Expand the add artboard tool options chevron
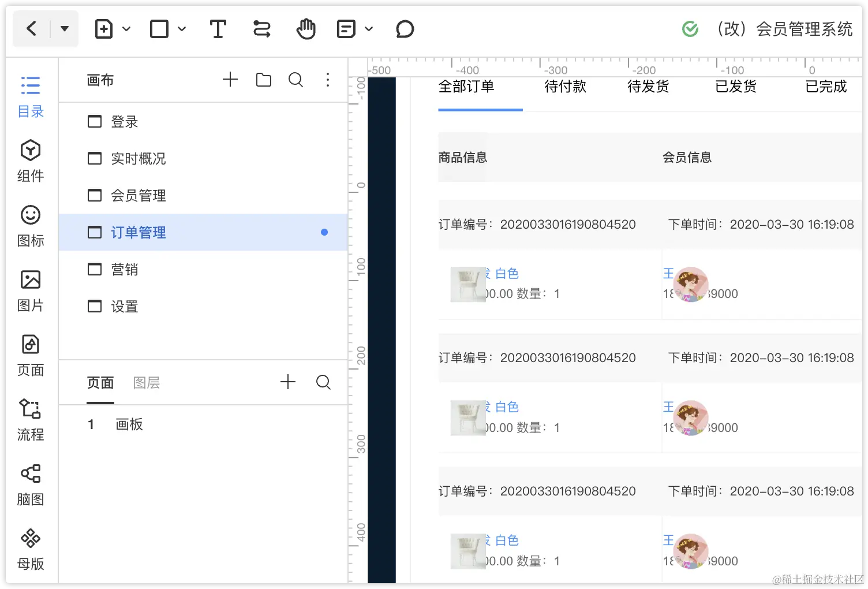The image size is (868, 589). 126,29
